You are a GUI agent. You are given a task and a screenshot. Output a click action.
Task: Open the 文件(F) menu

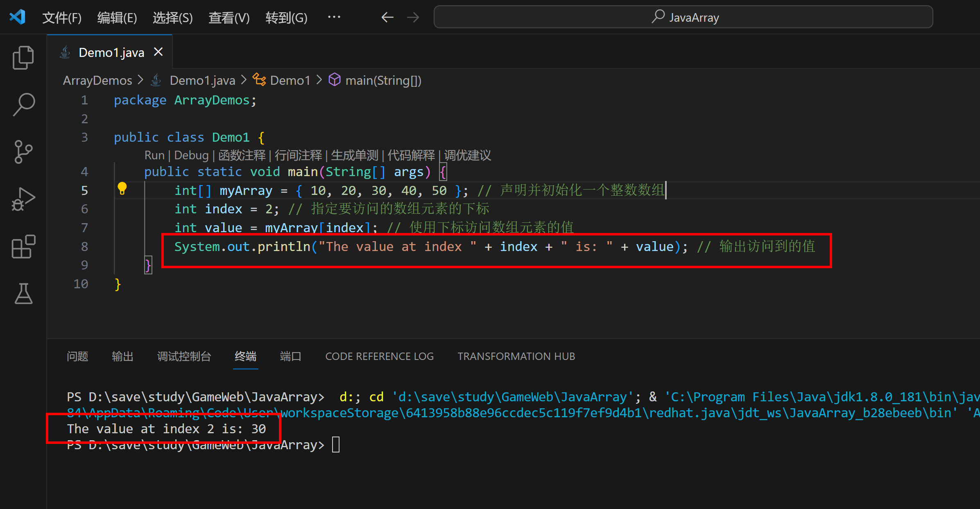click(62, 18)
